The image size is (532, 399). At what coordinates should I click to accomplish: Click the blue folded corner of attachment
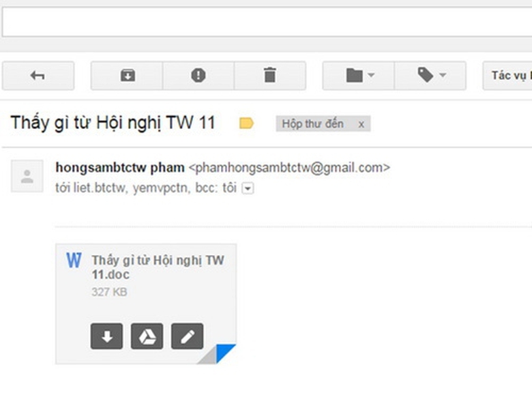point(225,353)
